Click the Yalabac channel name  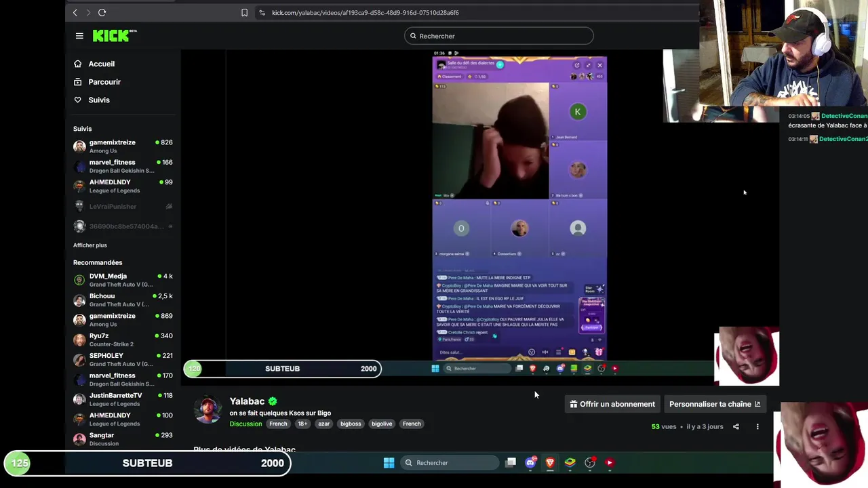(x=247, y=401)
